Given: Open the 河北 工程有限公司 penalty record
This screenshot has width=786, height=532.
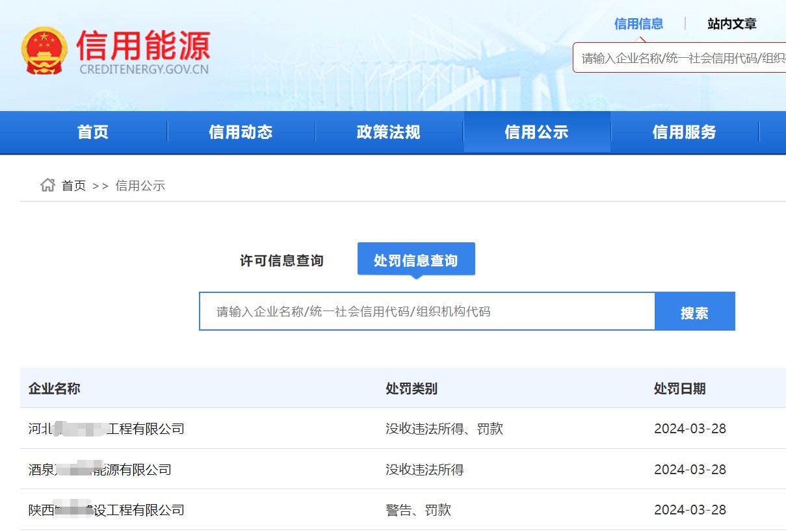Looking at the screenshot, I should tap(107, 429).
